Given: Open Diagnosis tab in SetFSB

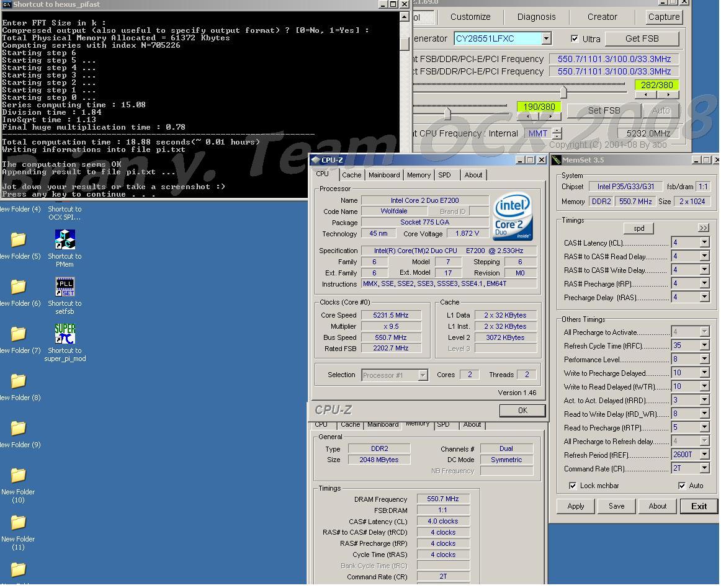Looking at the screenshot, I should (x=536, y=17).
